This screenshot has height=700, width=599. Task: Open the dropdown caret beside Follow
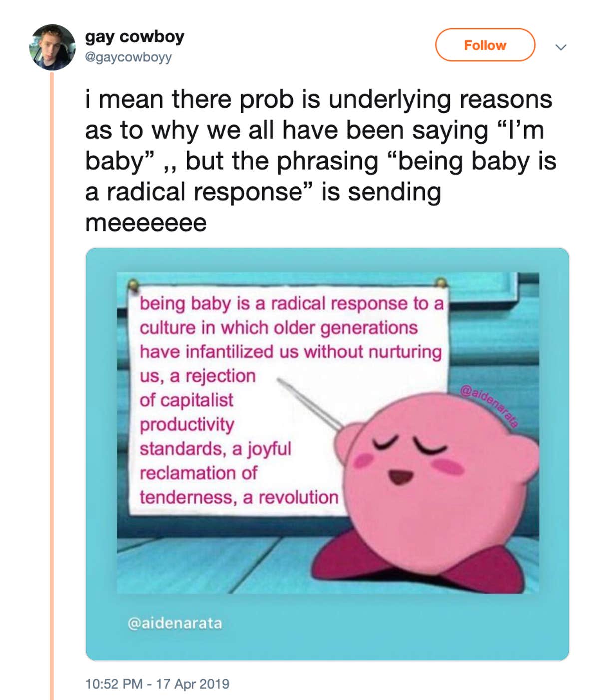pyautogui.click(x=562, y=47)
